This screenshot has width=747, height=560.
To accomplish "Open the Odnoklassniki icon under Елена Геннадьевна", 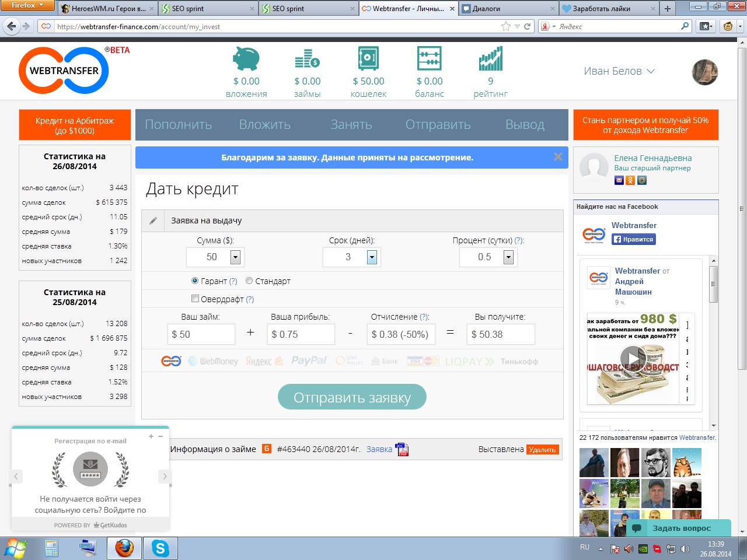I will pyautogui.click(x=630, y=180).
